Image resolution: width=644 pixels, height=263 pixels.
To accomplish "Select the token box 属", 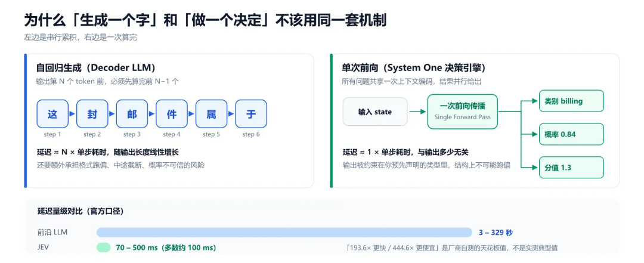I will 211,114.
